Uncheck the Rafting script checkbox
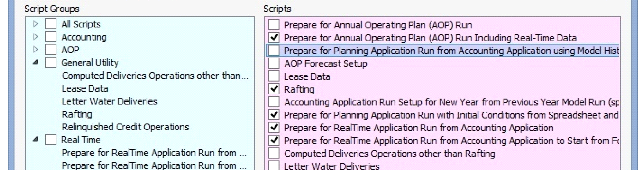 click(274, 89)
